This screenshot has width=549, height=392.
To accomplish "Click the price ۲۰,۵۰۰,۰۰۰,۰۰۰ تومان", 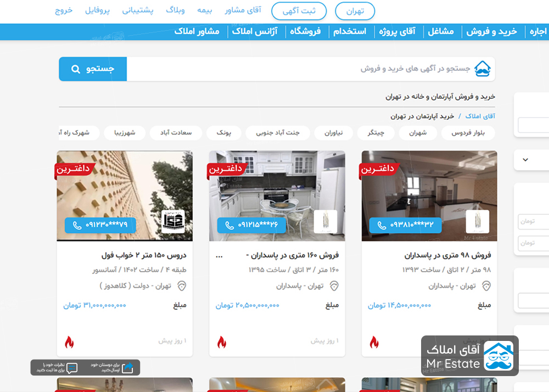I will point(247,306).
